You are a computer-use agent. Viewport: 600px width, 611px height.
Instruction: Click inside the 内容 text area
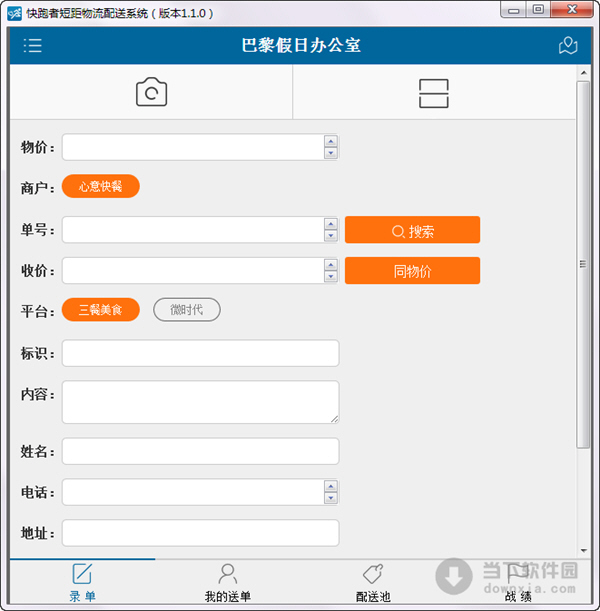pyautogui.click(x=200, y=402)
